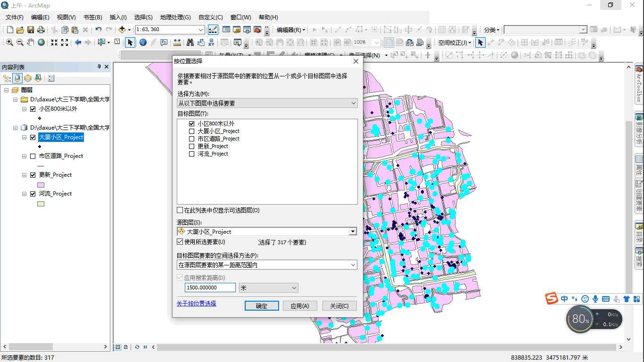The height and width of the screenshot is (362, 644).
Task: Check 大厦小区_Project in target layers list
Action: point(191,131)
